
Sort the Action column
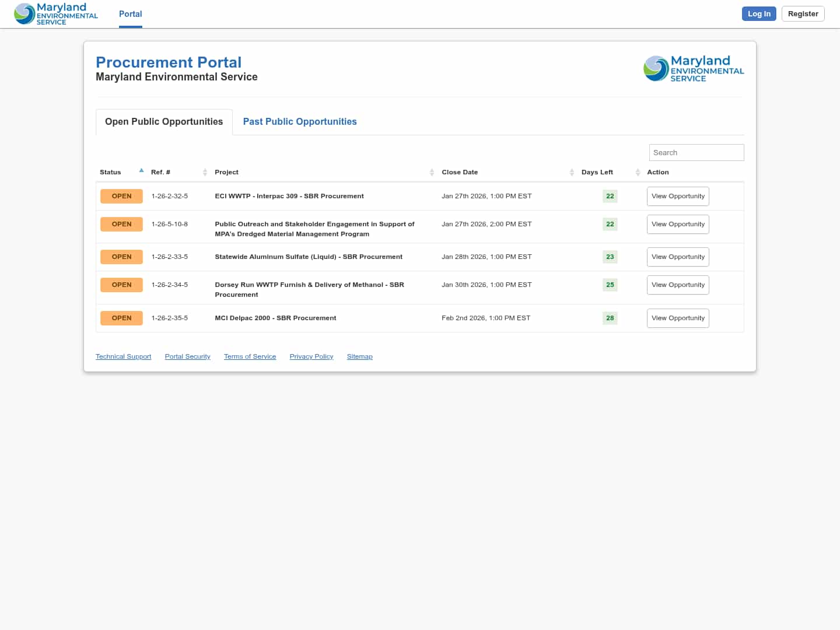(x=658, y=172)
